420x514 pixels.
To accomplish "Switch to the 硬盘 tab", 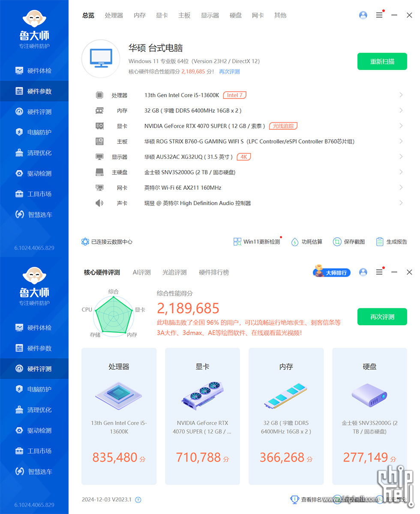I will (236, 15).
